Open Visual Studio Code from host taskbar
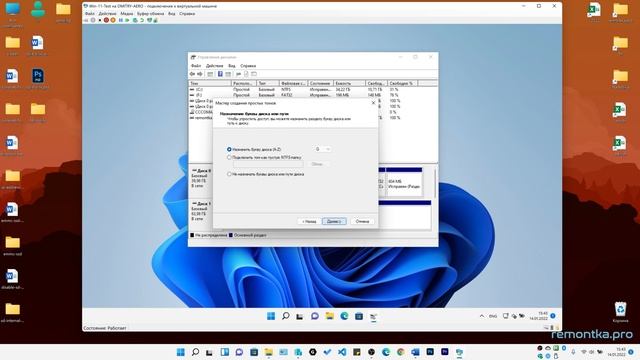640x360 pixels. (x=342, y=352)
